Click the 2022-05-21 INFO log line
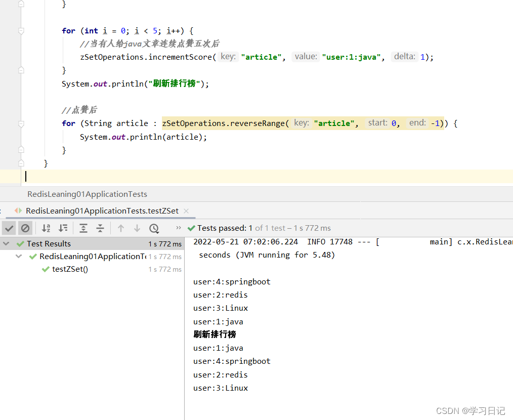 [353, 242]
